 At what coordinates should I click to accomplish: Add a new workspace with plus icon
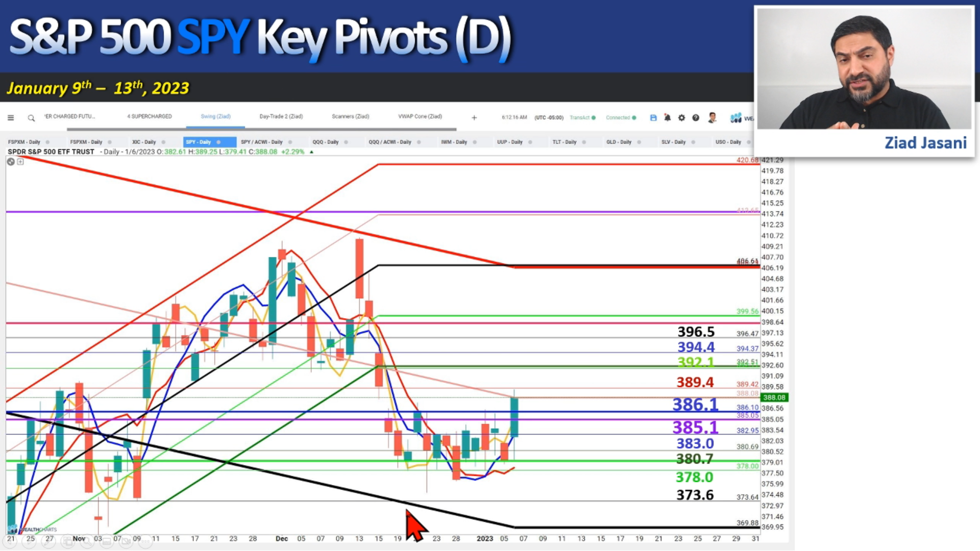point(474,118)
